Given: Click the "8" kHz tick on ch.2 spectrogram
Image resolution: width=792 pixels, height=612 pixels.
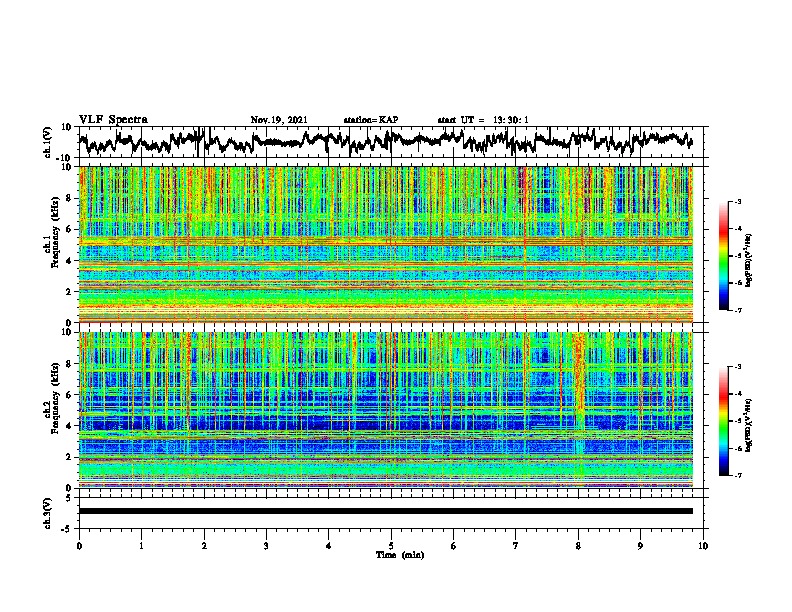Looking at the screenshot, I should pos(70,364).
